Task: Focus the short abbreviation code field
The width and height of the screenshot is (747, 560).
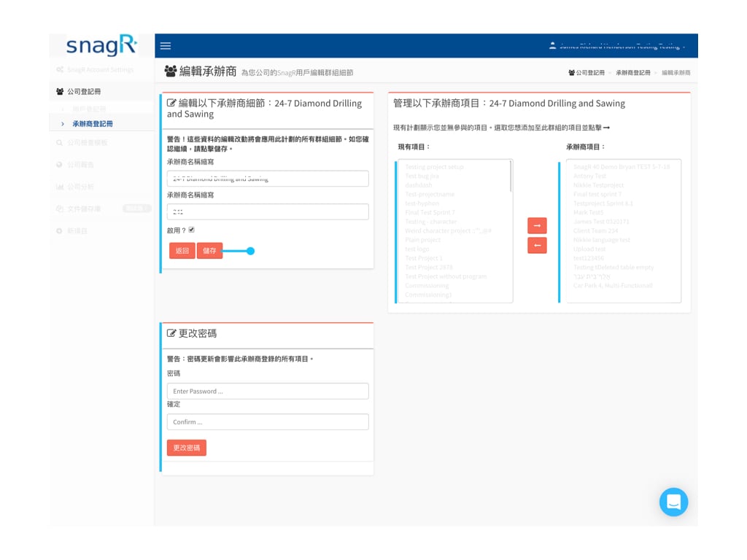Action: click(268, 212)
